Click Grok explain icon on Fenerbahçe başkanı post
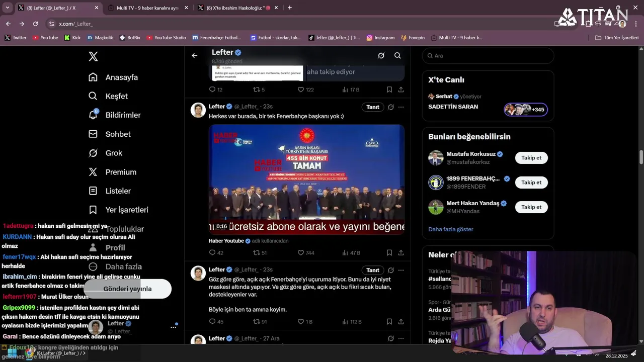This screenshot has height=362, width=644. (x=390, y=107)
